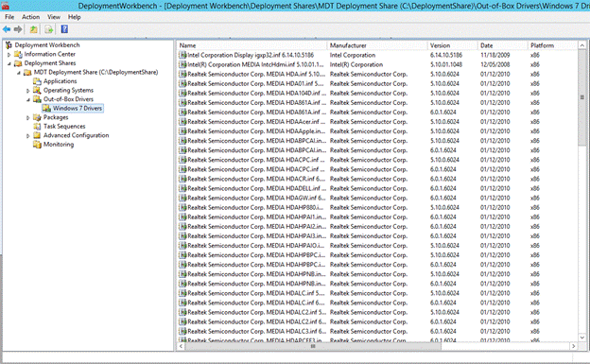The width and height of the screenshot is (590, 364).
Task: Open the File menu
Action: click(9, 17)
